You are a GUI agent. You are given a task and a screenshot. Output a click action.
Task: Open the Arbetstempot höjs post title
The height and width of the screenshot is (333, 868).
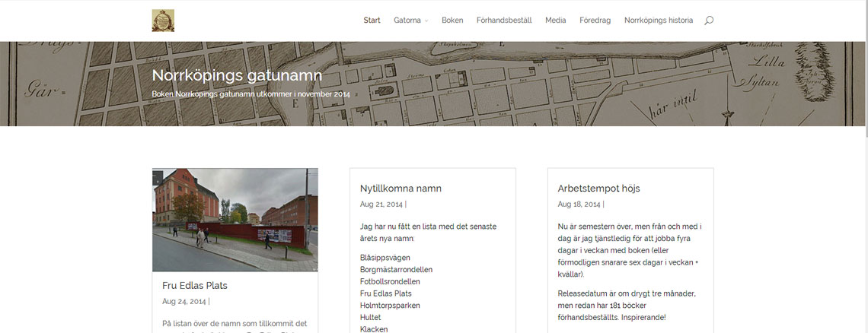[x=599, y=189]
